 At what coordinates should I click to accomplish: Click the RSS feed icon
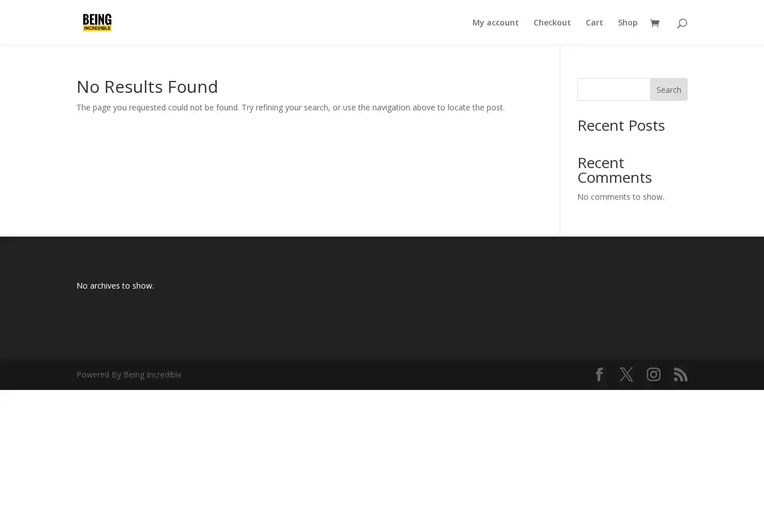(680, 375)
